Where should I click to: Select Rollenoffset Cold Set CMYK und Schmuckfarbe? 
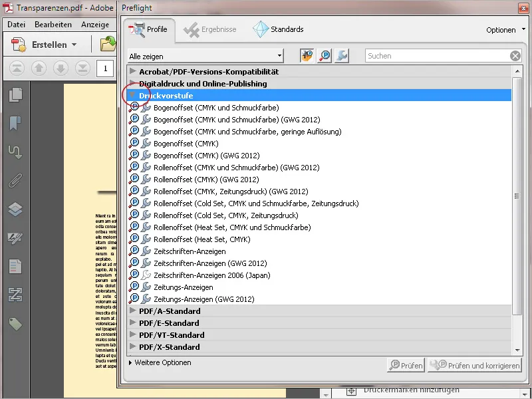click(256, 203)
